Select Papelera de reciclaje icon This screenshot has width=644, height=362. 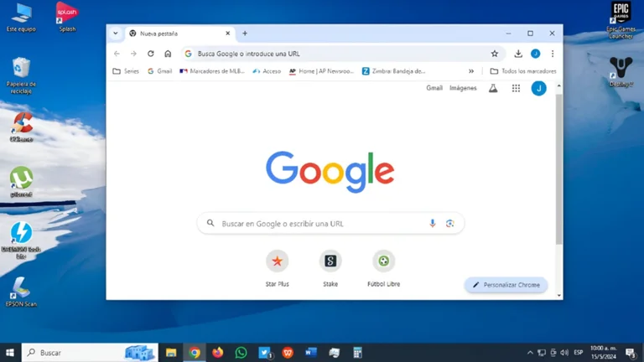(x=21, y=76)
